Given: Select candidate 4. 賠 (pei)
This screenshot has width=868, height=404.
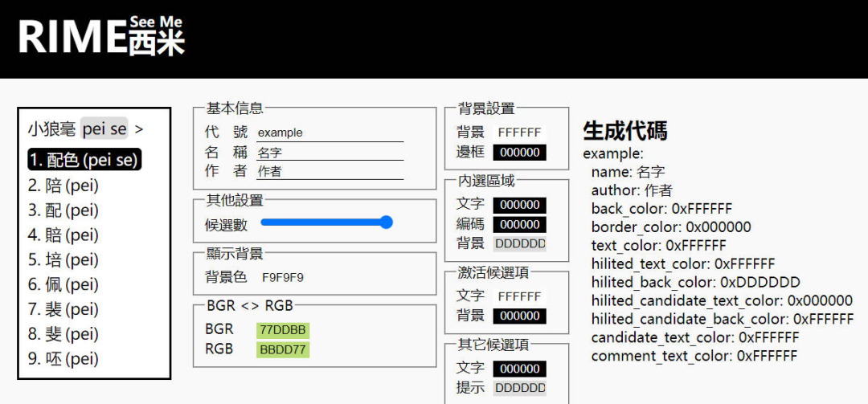Looking at the screenshot, I should point(63,235).
